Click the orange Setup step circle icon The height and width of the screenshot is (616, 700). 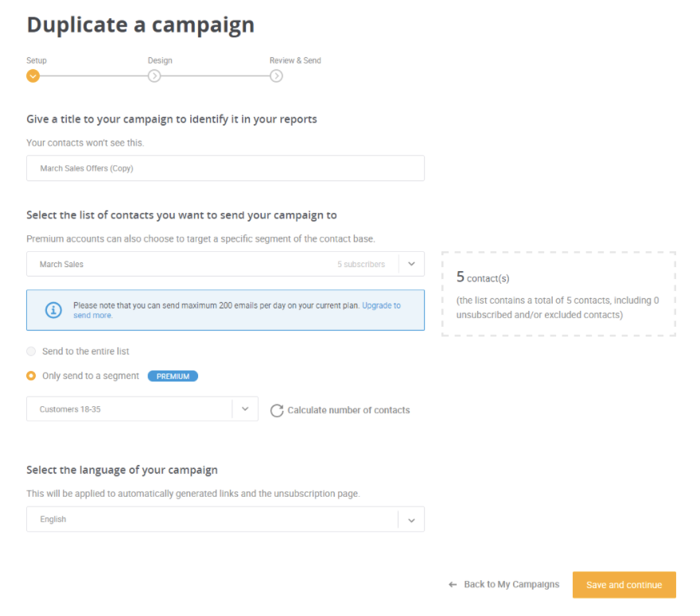pyautogui.click(x=33, y=76)
